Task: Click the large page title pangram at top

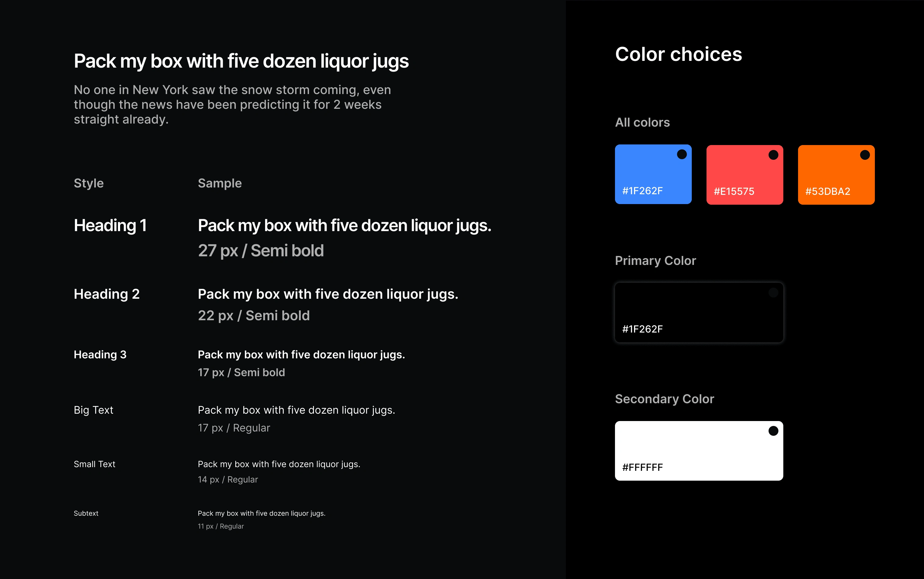Action: click(x=241, y=61)
